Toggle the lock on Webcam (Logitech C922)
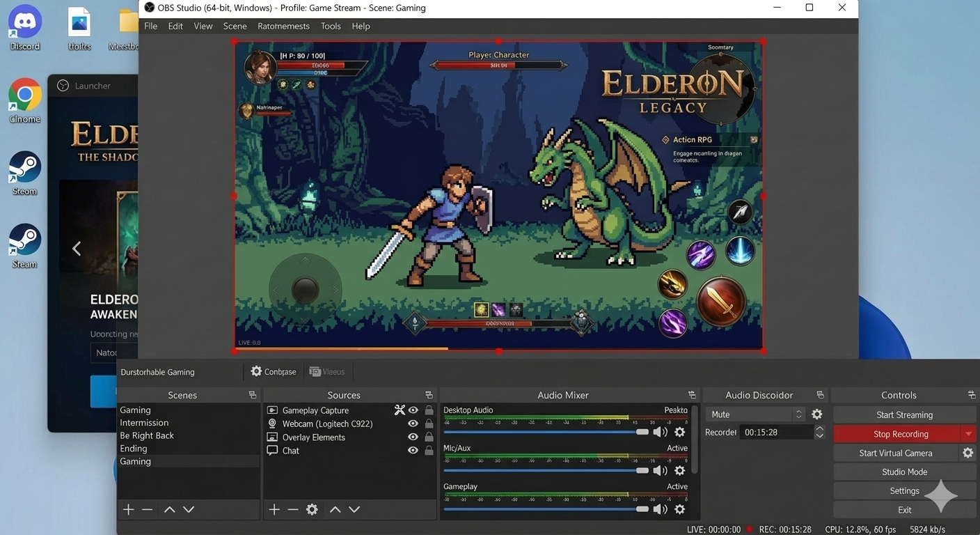980x535 pixels. [429, 424]
